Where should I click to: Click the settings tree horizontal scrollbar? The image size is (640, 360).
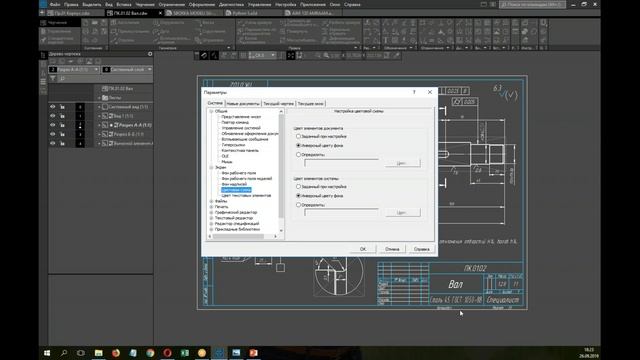click(242, 236)
